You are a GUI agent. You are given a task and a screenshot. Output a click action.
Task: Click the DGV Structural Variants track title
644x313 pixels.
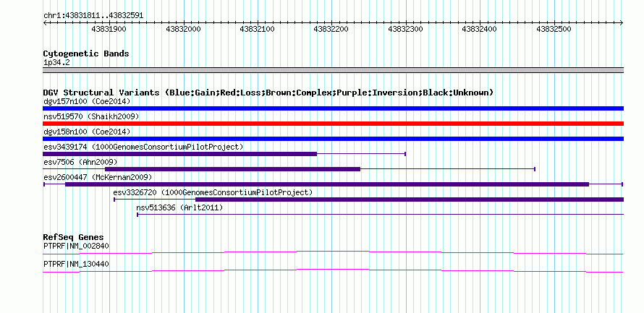[x=268, y=93]
